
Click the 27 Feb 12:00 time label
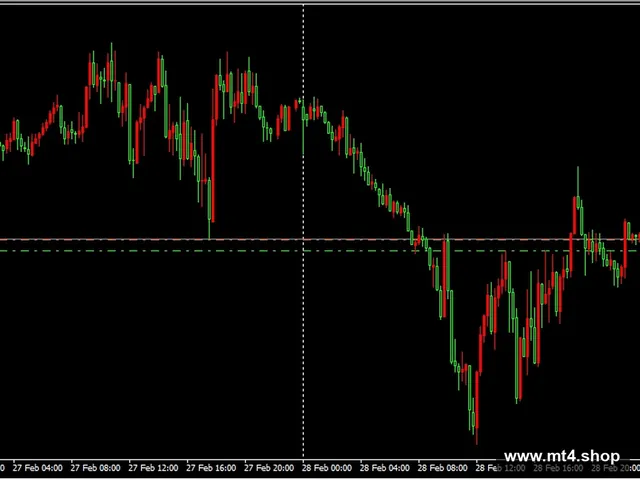153,468
